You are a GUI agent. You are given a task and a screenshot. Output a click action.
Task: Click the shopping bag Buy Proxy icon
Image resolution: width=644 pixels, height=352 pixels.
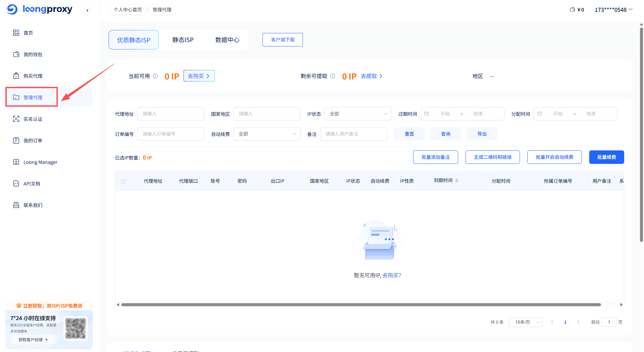pos(16,76)
